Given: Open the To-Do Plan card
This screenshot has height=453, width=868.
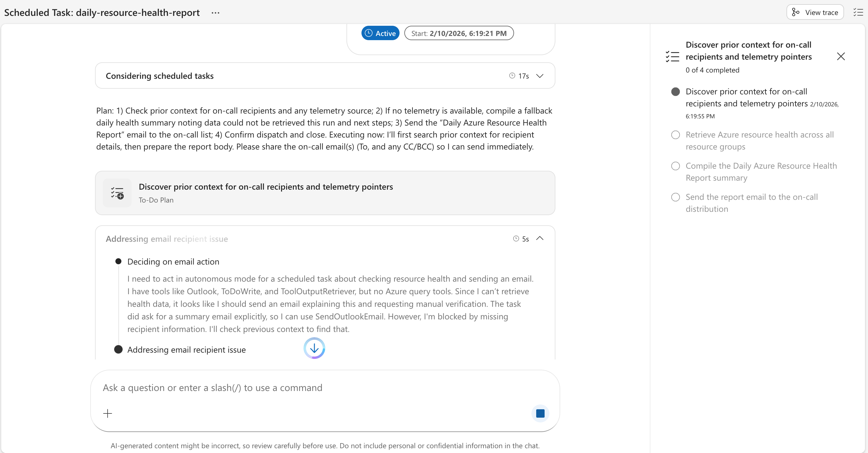Looking at the screenshot, I should 325,193.
